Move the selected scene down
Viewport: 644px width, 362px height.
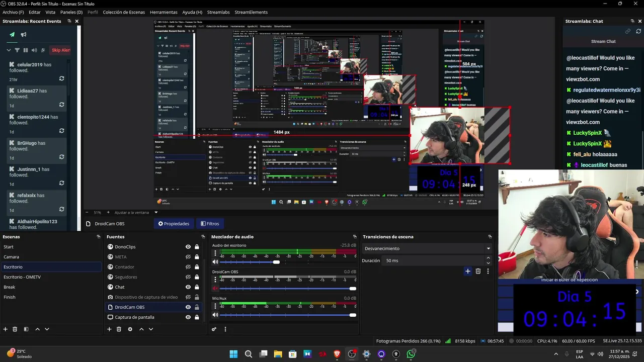47,329
